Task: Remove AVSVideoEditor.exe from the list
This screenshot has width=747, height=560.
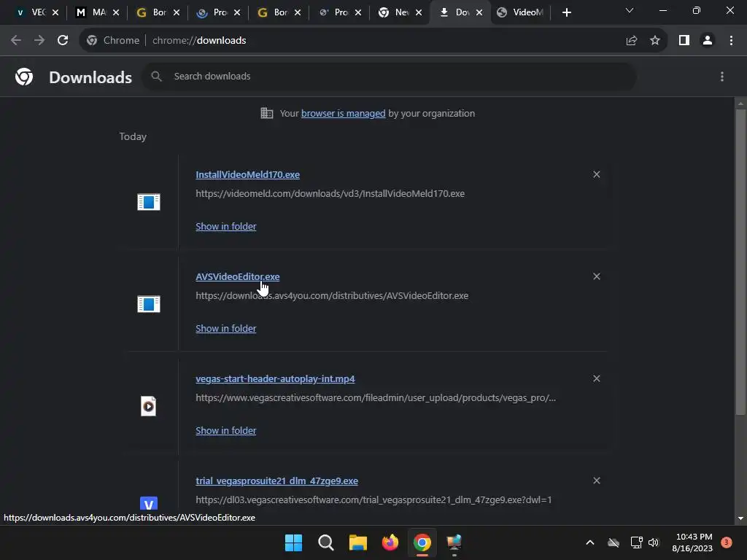Action: 597,276
